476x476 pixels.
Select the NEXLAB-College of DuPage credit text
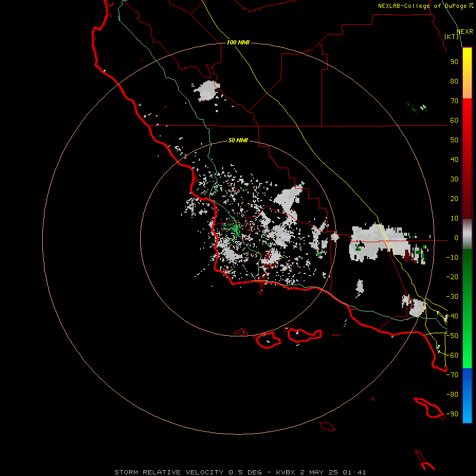[425, 6]
